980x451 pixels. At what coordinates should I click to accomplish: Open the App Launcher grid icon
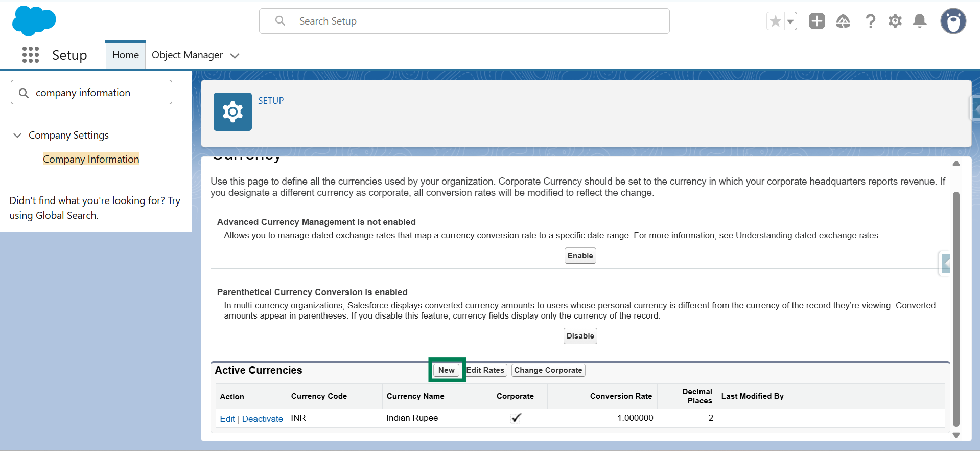[x=31, y=55]
